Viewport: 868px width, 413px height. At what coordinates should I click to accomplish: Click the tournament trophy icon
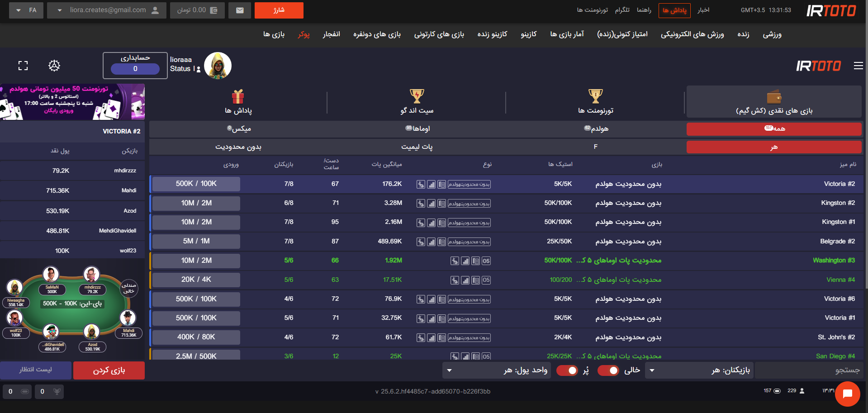coord(595,96)
